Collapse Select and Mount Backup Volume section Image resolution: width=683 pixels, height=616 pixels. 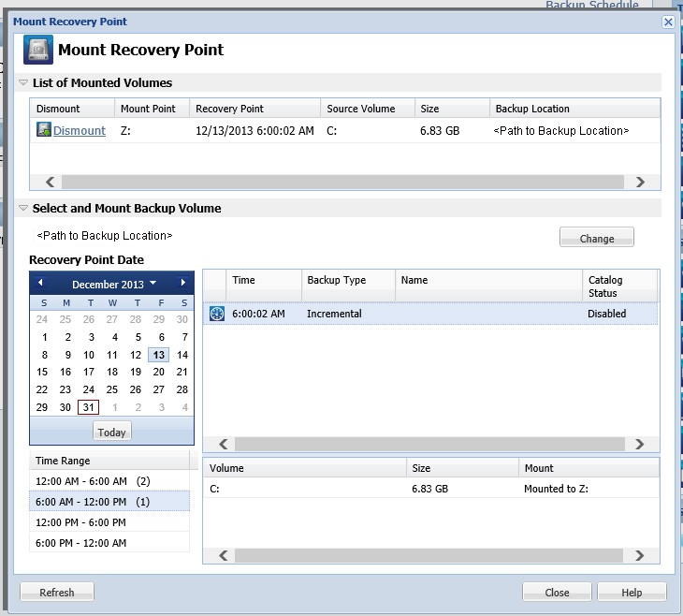(23, 209)
